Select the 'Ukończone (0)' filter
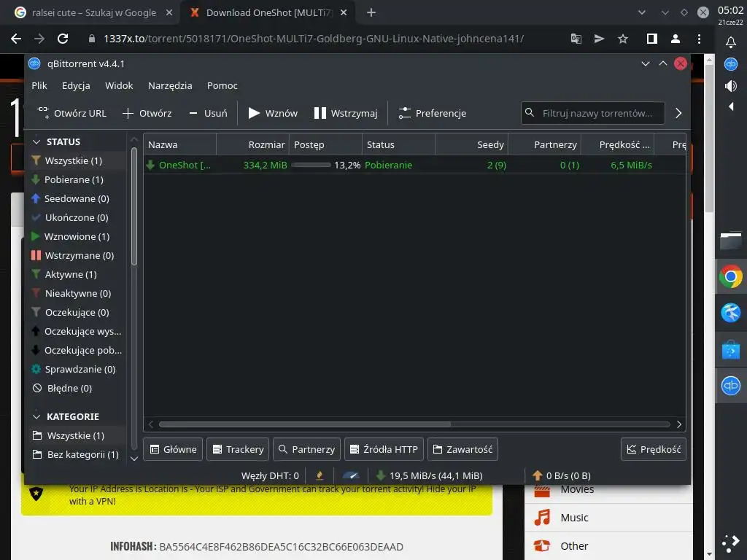747x560 pixels. [x=76, y=217]
